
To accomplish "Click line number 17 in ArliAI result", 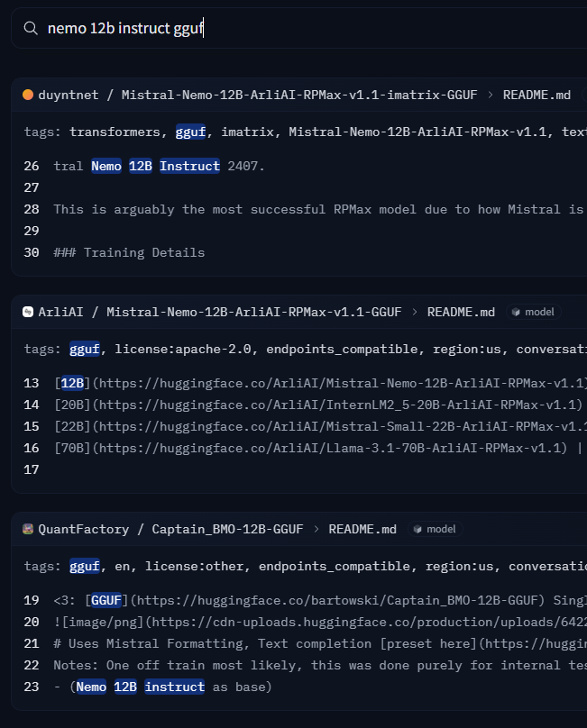I will click(32, 469).
